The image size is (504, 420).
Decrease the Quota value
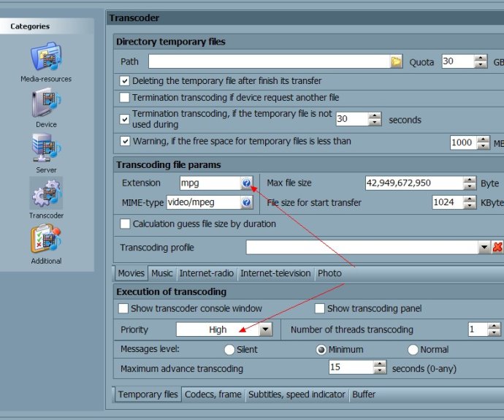click(x=481, y=64)
